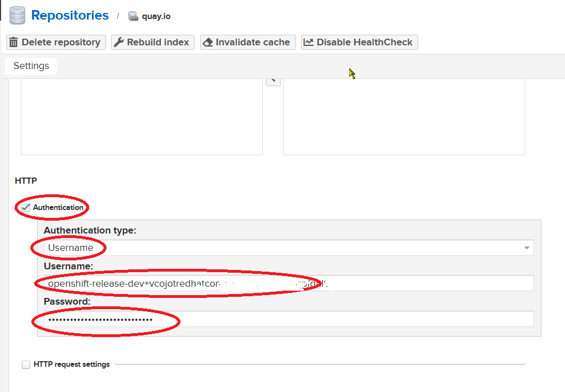
Task: Click the Authentication type combo box showing Username
Action: [x=280, y=248]
